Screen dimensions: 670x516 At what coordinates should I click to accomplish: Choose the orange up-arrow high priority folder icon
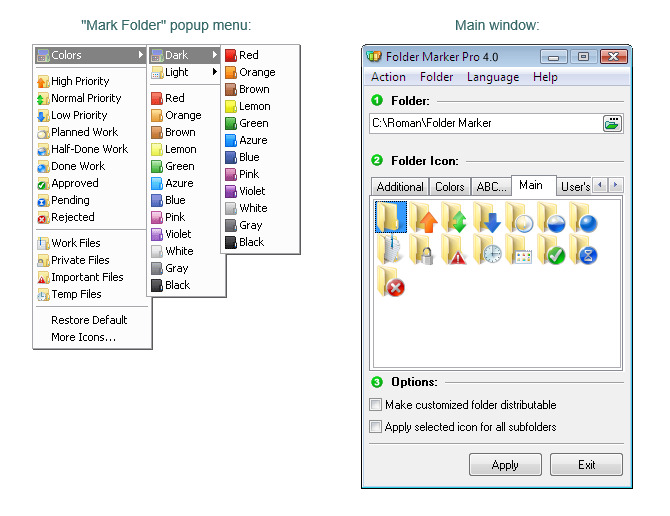[423, 217]
